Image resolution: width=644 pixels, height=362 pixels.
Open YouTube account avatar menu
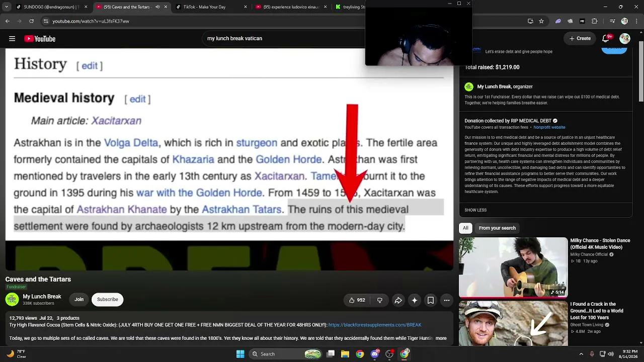pos(625,39)
